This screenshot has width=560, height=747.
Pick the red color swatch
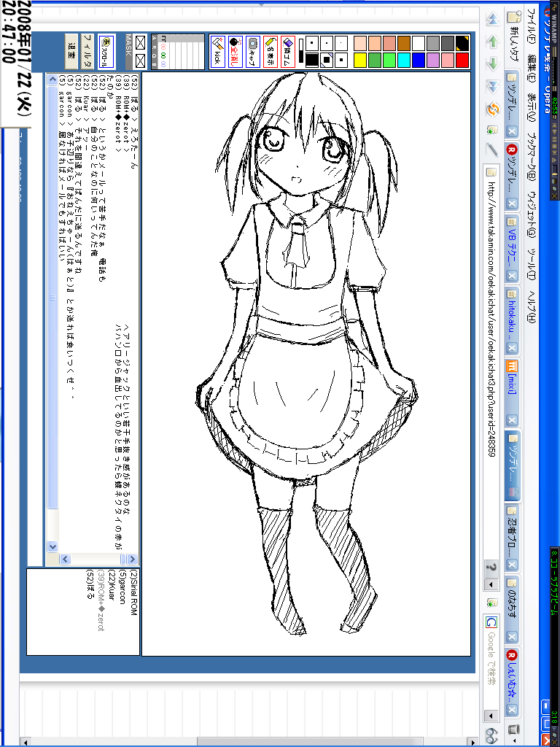coord(462,60)
